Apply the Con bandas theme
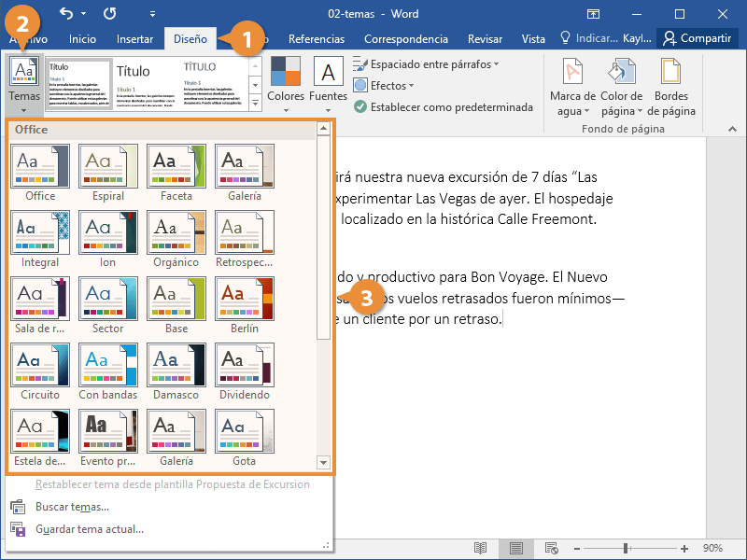 point(108,371)
